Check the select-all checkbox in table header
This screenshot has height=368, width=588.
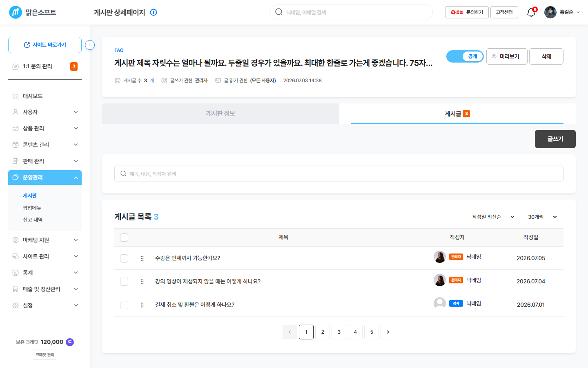pos(124,238)
